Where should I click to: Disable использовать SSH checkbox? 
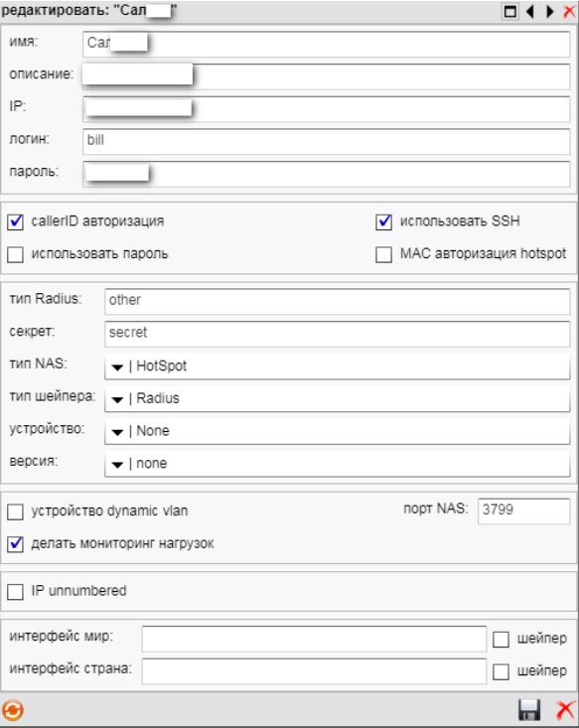(383, 221)
